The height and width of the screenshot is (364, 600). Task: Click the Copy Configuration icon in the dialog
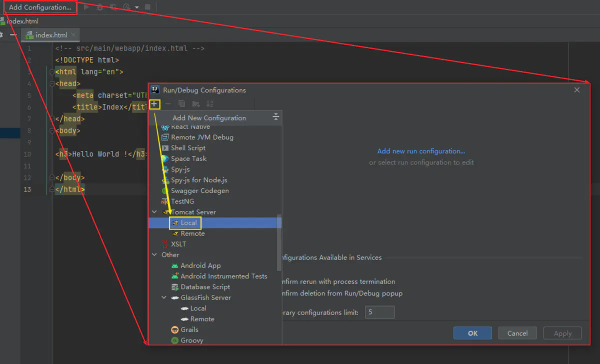click(182, 104)
